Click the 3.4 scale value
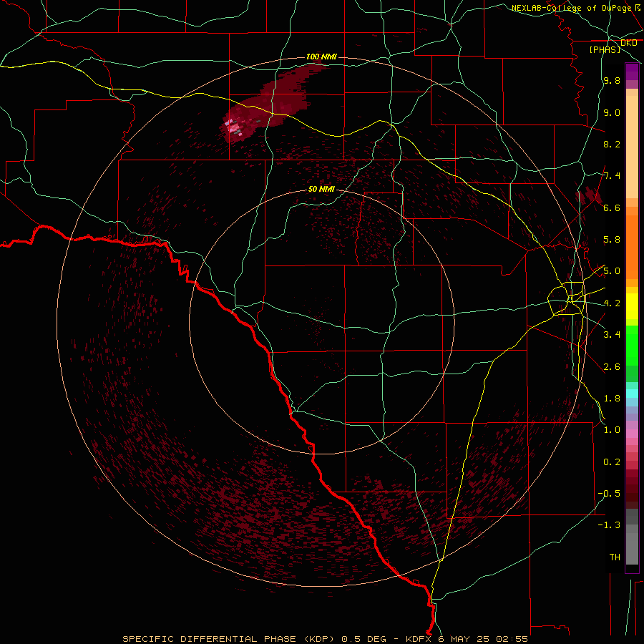This screenshot has height=644, width=644. click(x=612, y=335)
